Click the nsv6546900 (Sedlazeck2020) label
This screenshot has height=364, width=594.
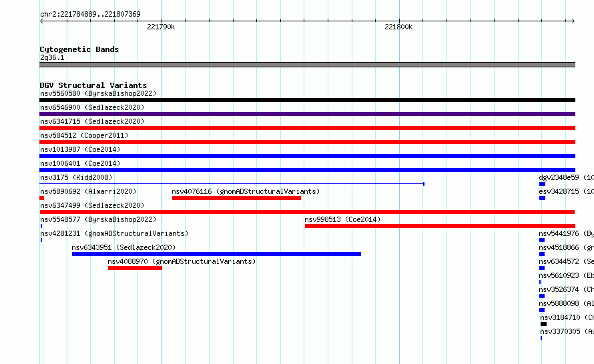pyautogui.click(x=92, y=107)
